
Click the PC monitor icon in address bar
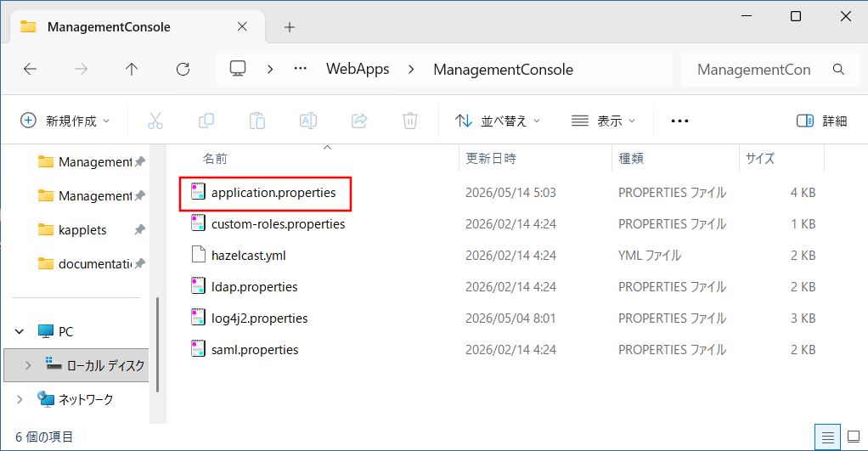238,69
